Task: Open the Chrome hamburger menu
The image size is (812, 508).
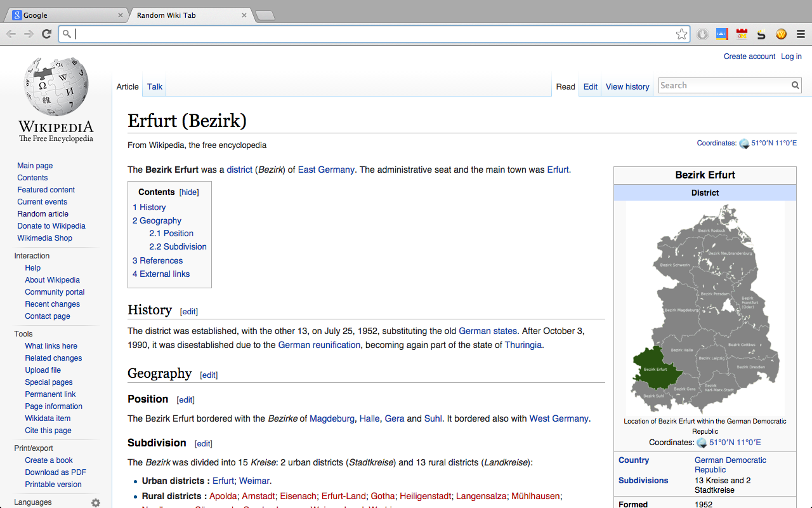Action: (801, 34)
